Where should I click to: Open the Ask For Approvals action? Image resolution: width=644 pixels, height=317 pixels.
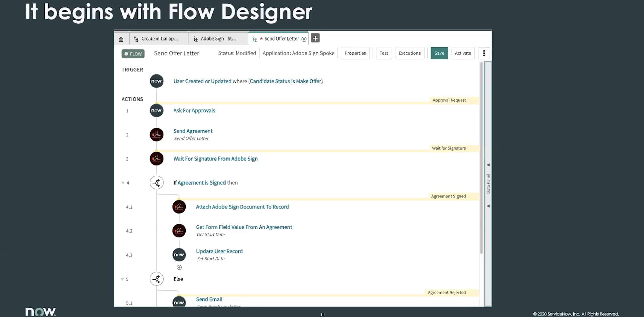(194, 110)
